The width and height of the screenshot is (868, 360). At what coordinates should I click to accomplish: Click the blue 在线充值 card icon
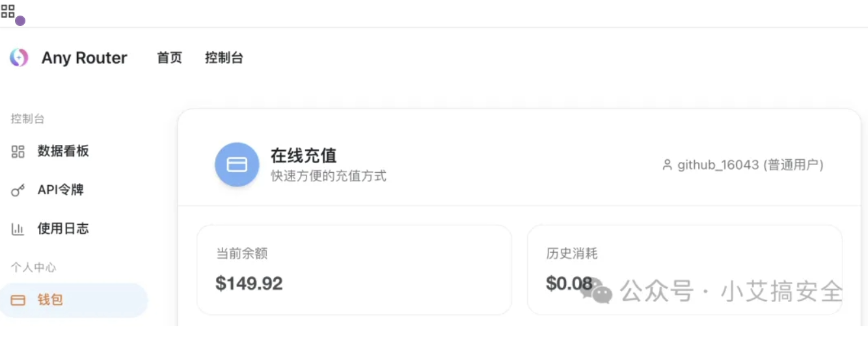point(237,164)
